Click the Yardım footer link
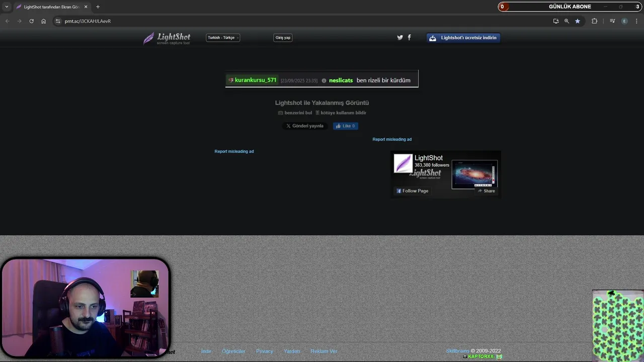This screenshot has width=644, height=362. [292, 351]
